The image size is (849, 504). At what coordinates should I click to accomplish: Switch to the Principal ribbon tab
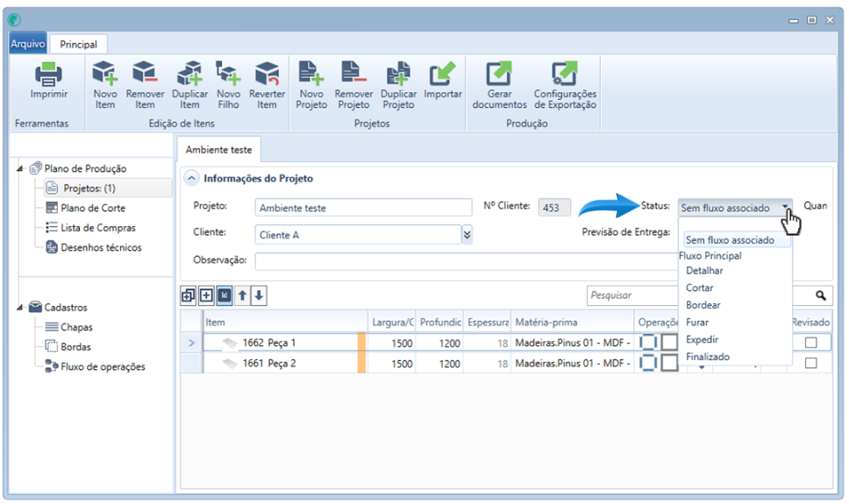pyautogui.click(x=79, y=45)
